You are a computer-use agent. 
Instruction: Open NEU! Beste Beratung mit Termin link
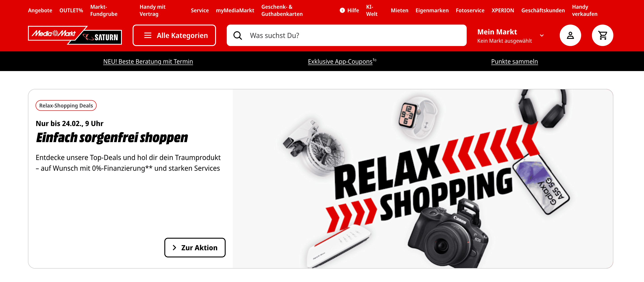[148, 61]
